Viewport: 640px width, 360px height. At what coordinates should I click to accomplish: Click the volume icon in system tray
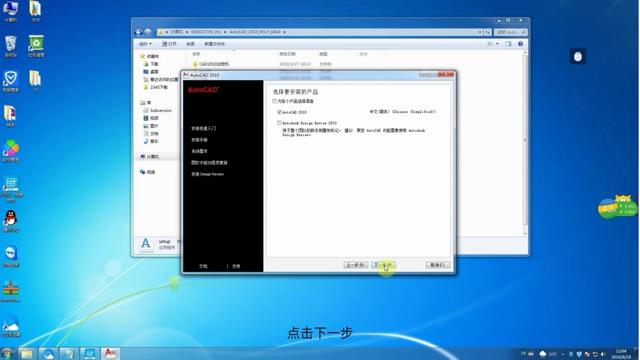coord(603,354)
